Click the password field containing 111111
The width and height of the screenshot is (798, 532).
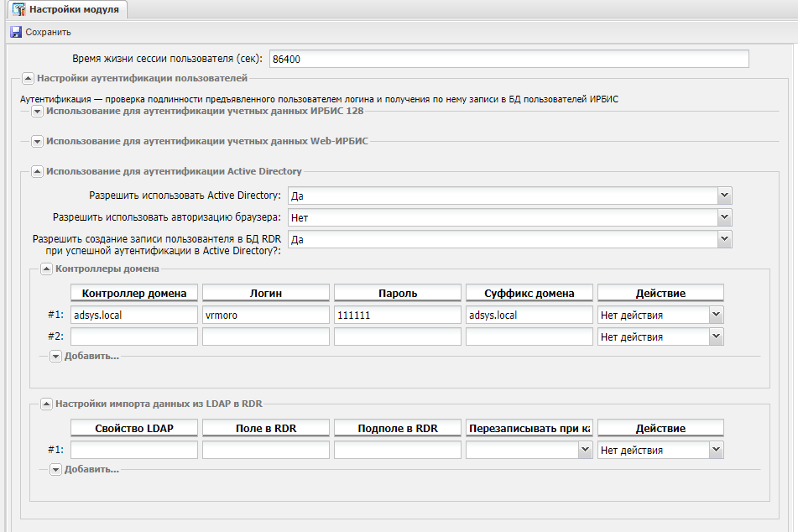397,315
